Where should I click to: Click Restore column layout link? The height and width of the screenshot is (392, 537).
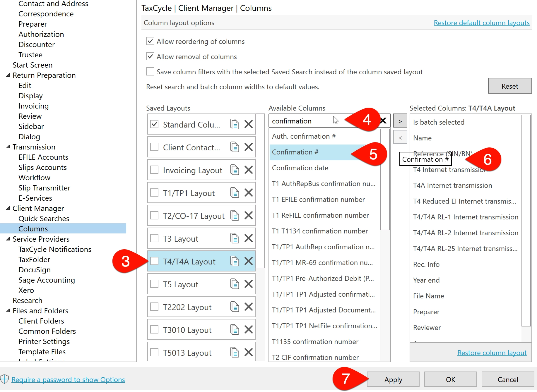pyautogui.click(x=492, y=353)
